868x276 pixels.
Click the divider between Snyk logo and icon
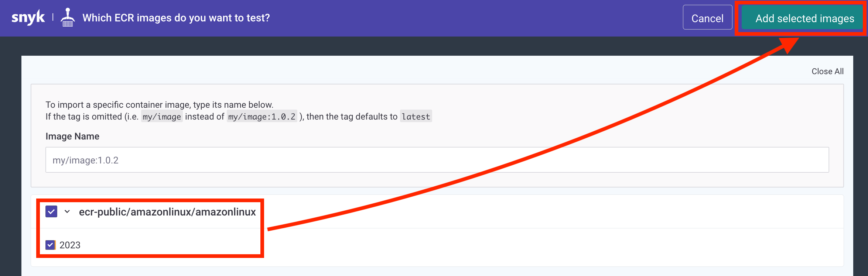53,17
